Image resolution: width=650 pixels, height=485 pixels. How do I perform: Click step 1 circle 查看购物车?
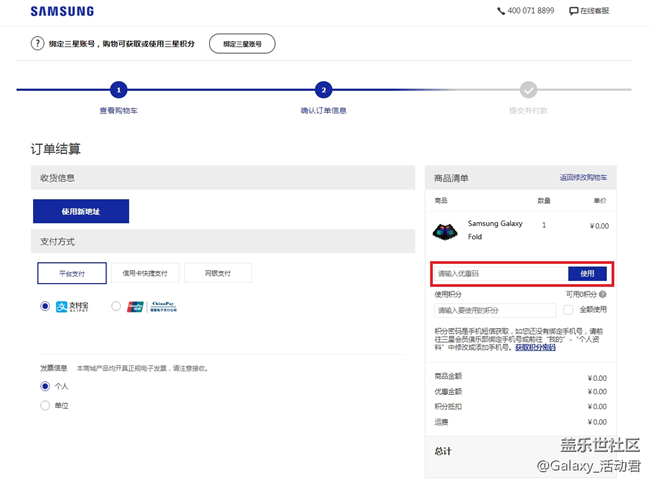pyautogui.click(x=119, y=90)
